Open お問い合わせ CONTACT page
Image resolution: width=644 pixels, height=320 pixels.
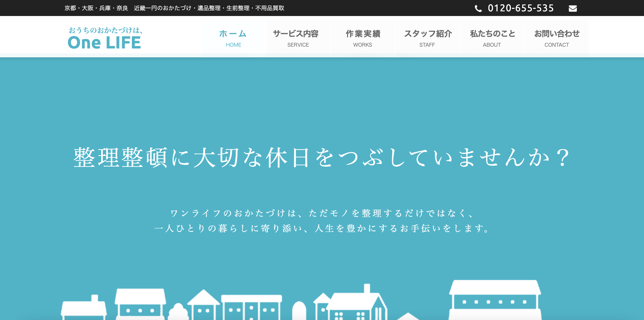pyautogui.click(x=557, y=38)
